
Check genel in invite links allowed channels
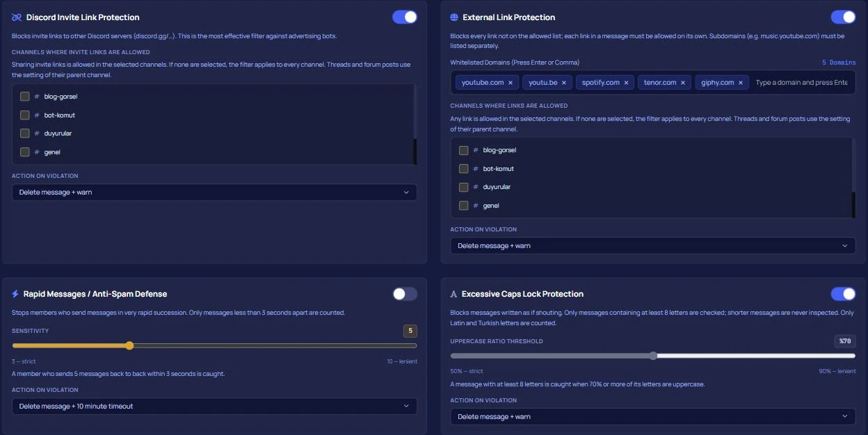tap(25, 152)
